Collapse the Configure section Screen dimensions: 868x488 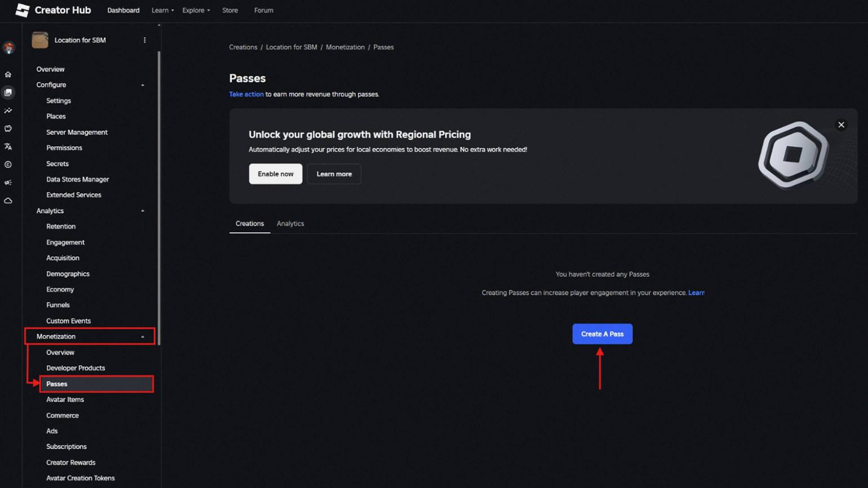[x=143, y=85]
